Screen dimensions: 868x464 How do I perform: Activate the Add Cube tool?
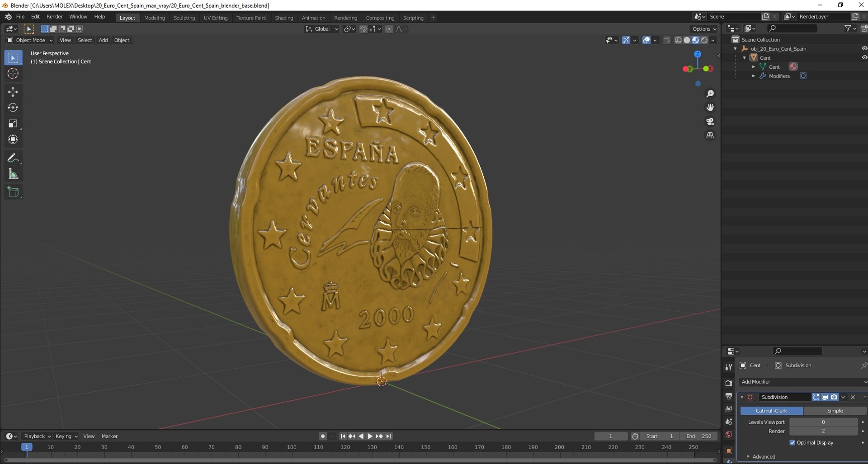tap(13, 192)
